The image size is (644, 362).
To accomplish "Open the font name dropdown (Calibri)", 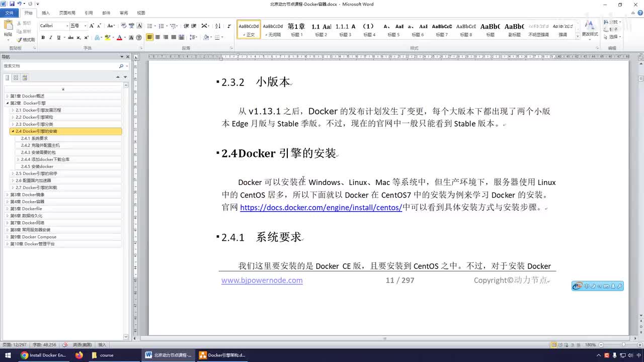I will tap(67, 26).
